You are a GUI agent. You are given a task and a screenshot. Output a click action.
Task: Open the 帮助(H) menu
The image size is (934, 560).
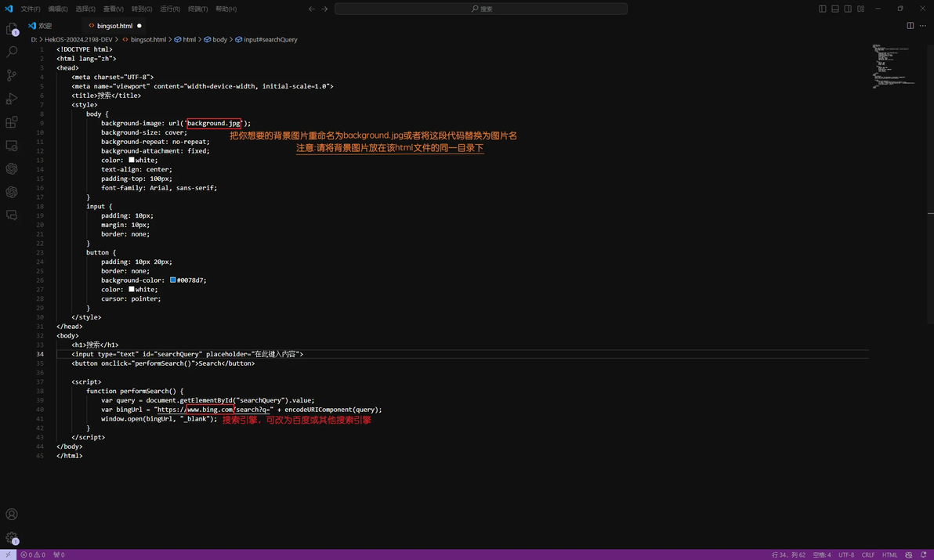[226, 9]
